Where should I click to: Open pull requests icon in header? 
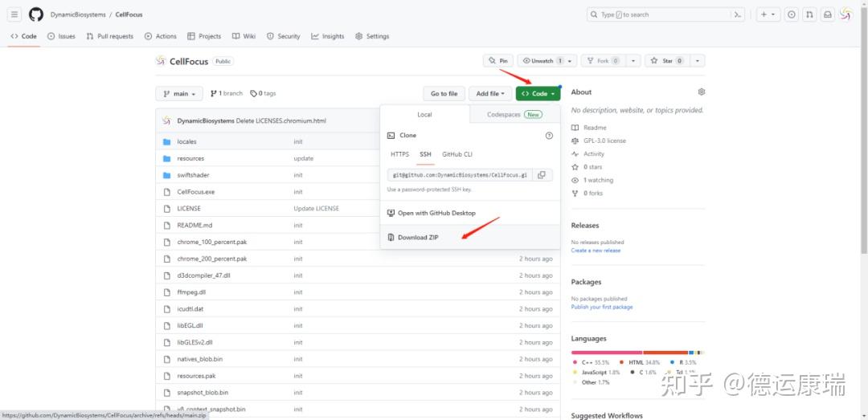(x=809, y=15)
